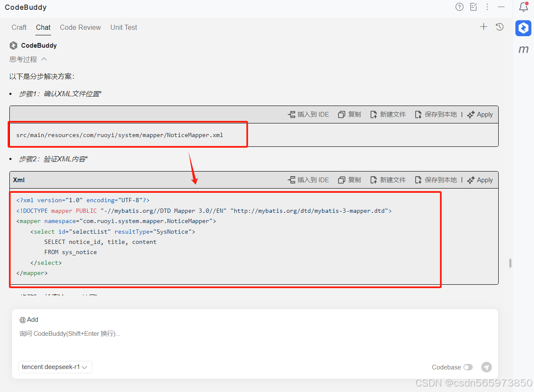Viewport: 534px width, 392px height.
Task: Click the <!DOCTYPE mapper PUBLIC code line
Action: pyautogui.click(x=204, y=211)
